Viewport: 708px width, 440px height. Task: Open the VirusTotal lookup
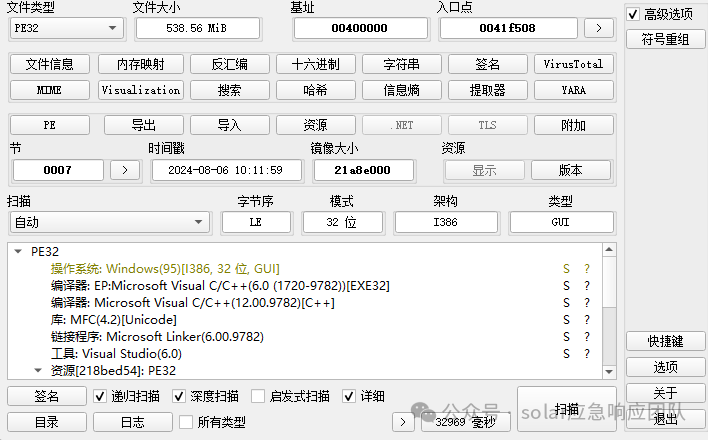573,64
